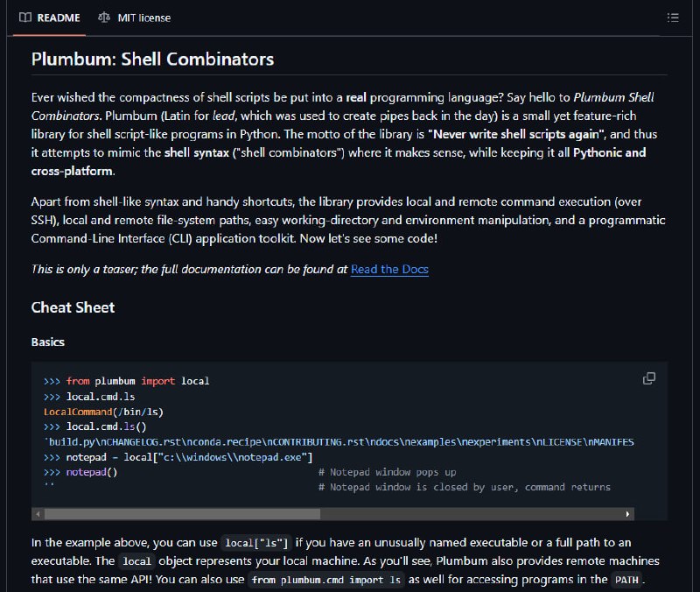Click the Cheat Sheet heading
This screenshot has width=700, height=592.
[x=73, y=307]
